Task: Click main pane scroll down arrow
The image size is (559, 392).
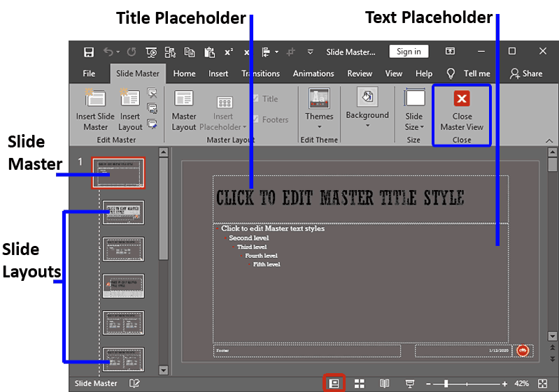Action: point(552,336)
